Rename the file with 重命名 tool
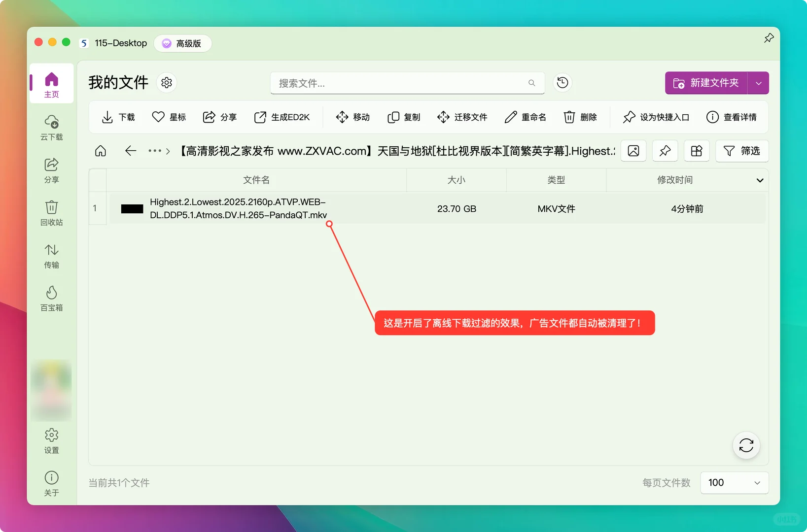Screen dimensions: 807x532 526,117
